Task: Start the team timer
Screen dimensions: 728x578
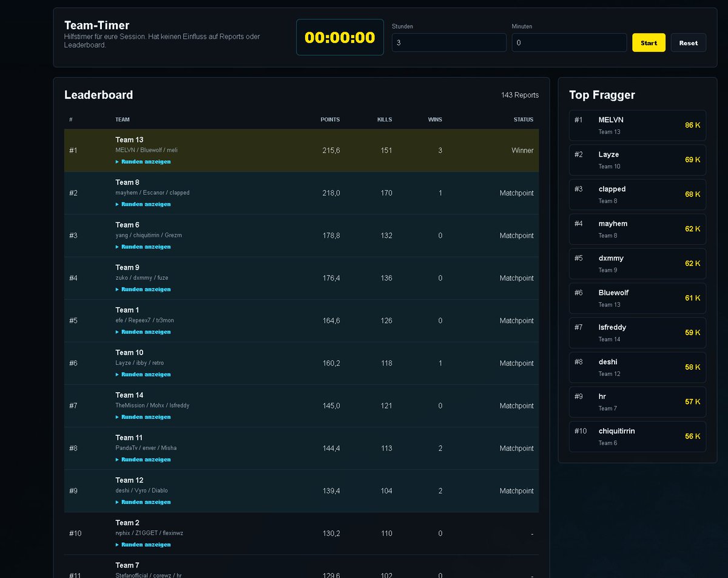Action: (649, 42)
